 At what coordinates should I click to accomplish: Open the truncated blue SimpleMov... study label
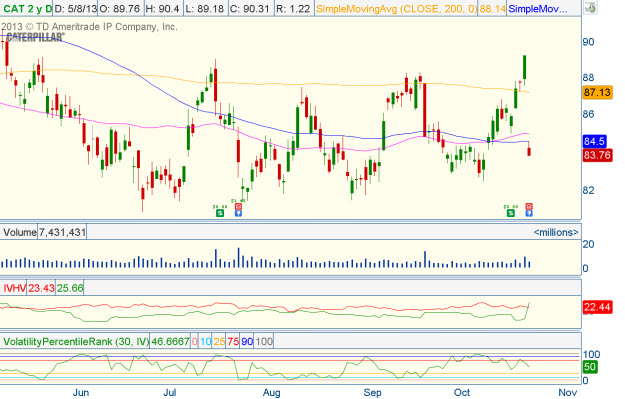538,8
